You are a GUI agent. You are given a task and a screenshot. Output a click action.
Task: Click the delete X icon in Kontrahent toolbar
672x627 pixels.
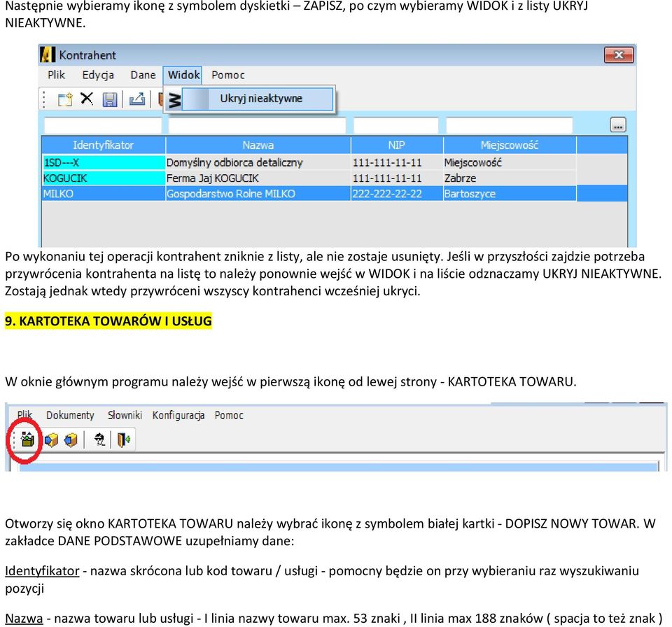click(x=87, y=99)
